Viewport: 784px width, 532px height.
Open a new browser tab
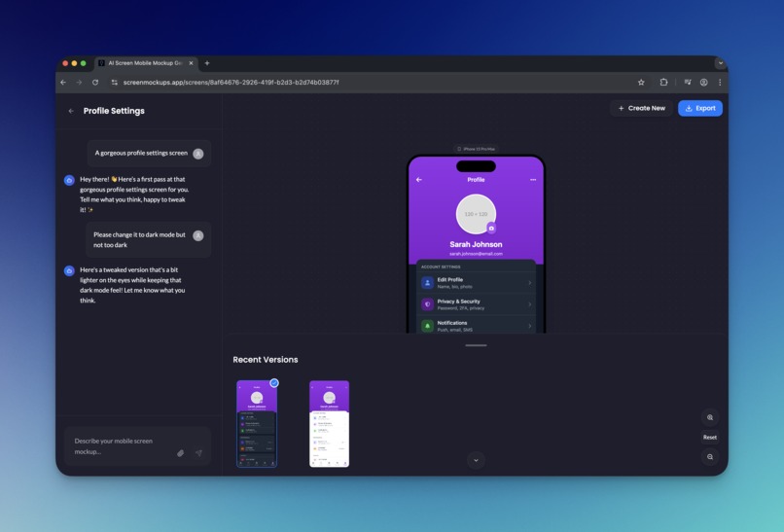(x=207, y=63)
